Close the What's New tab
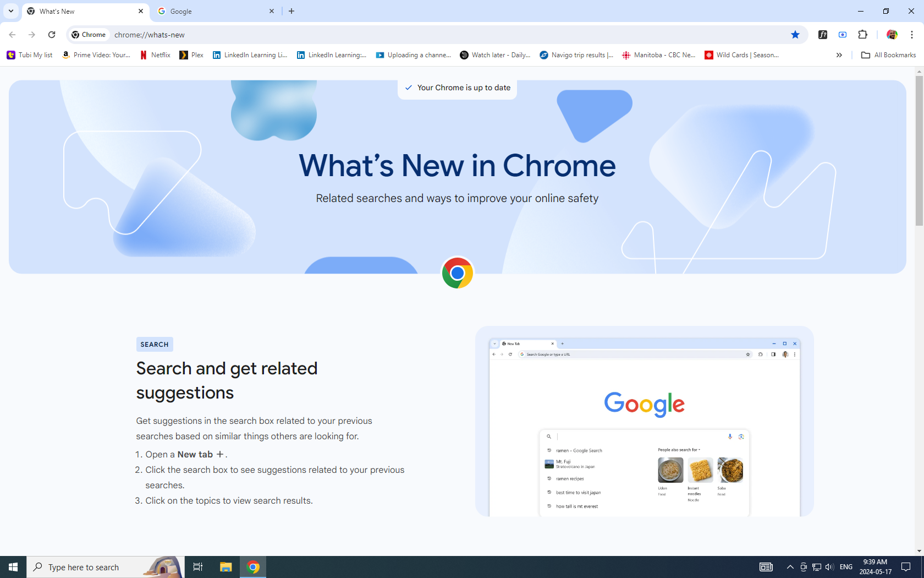This screenshot has height=578, width=924. click(x=141, y=11)
